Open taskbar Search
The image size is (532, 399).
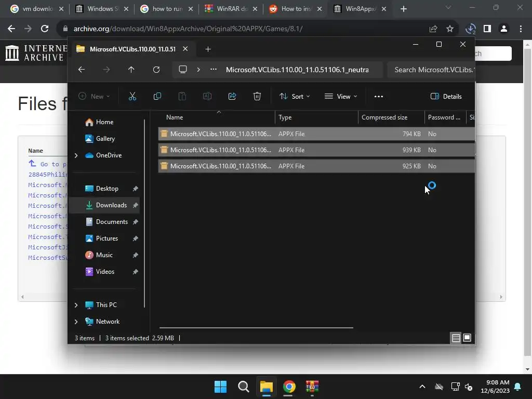pos(243,387)
